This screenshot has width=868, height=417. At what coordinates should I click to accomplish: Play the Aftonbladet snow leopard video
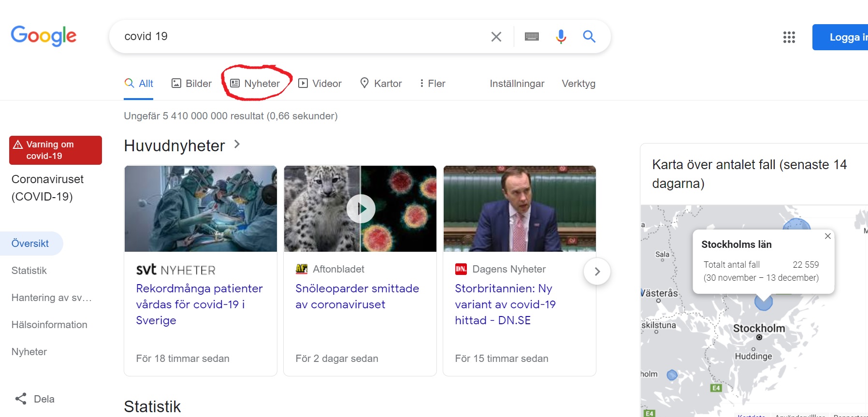pyautogui.click(x=361, y=208)
